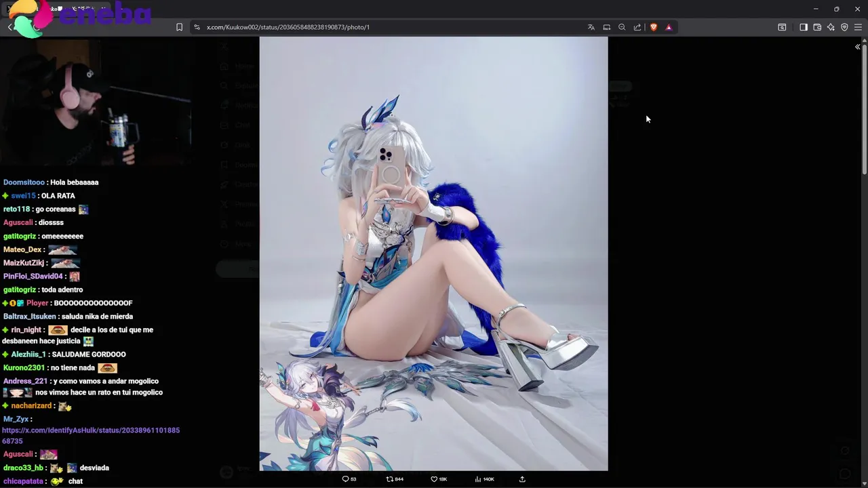The width and height of the screenshot is (868, 488).
Task: Click the streamer webcam overlay
Action: click(95, 104)
